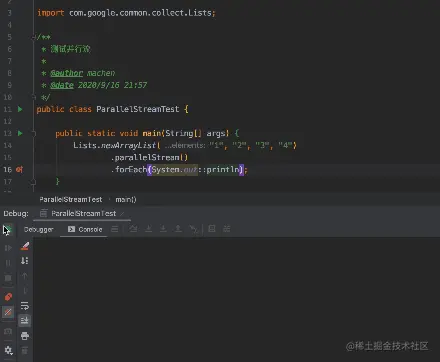
Task: Click ParallelStreamTest breadcrumb
Action: coord(71,199)
